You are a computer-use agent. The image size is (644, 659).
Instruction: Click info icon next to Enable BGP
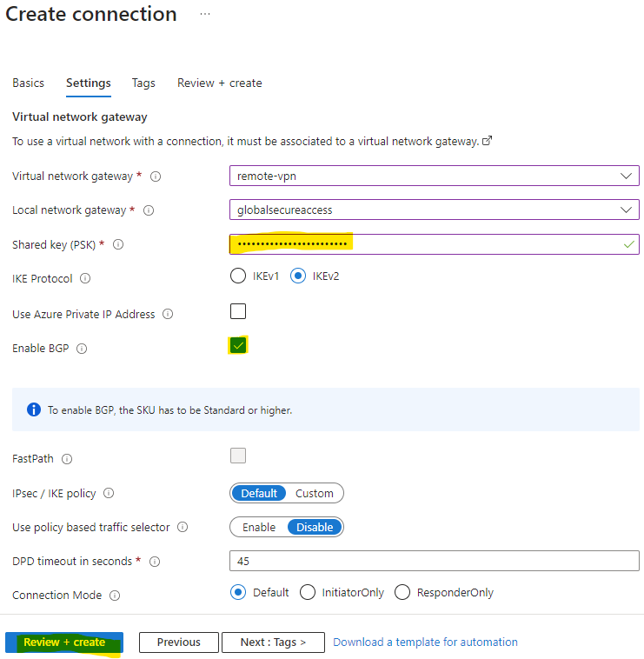(x=82, y=349)
